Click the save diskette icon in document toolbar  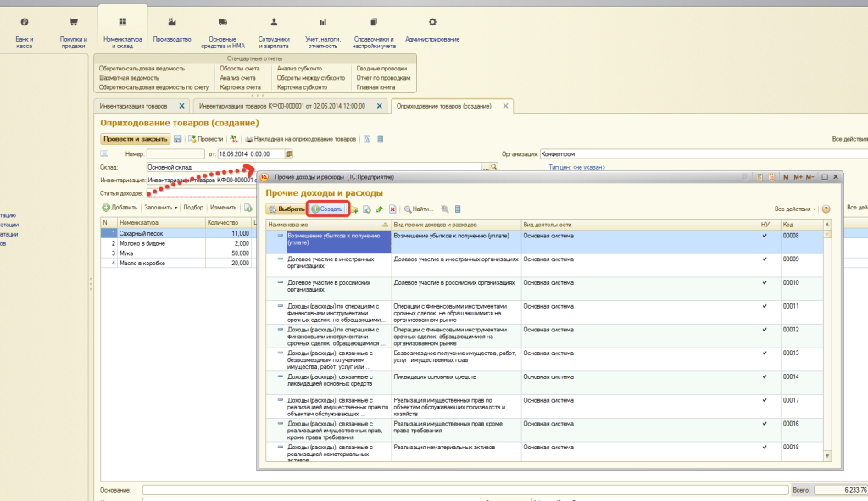(x=178, y=139)
